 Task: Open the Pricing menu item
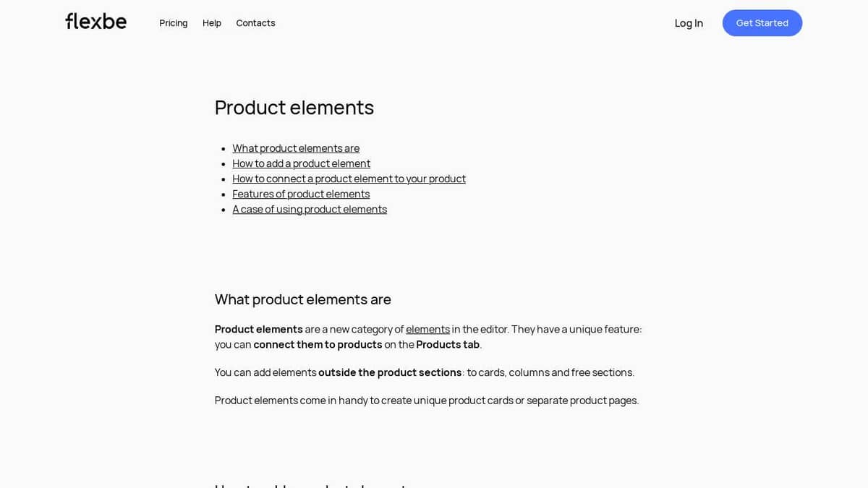pos(173,23)
